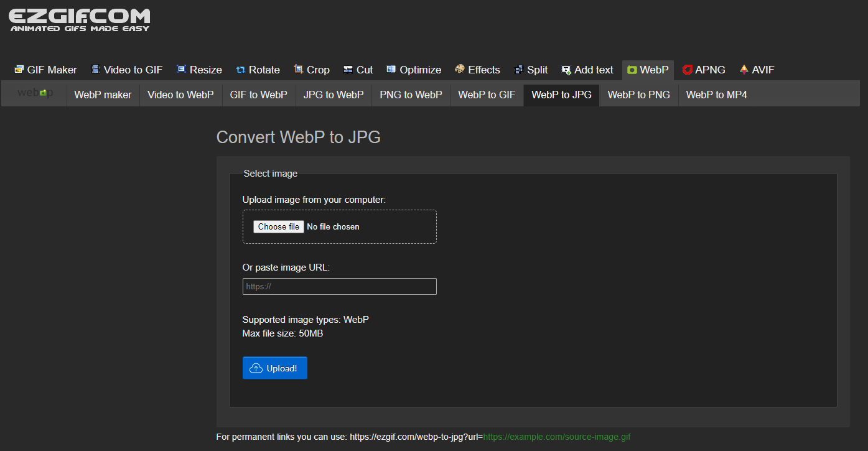This screenshot has width=868, height=451.
Task: Click the Effects palette icon
Action: click(460, 69)
